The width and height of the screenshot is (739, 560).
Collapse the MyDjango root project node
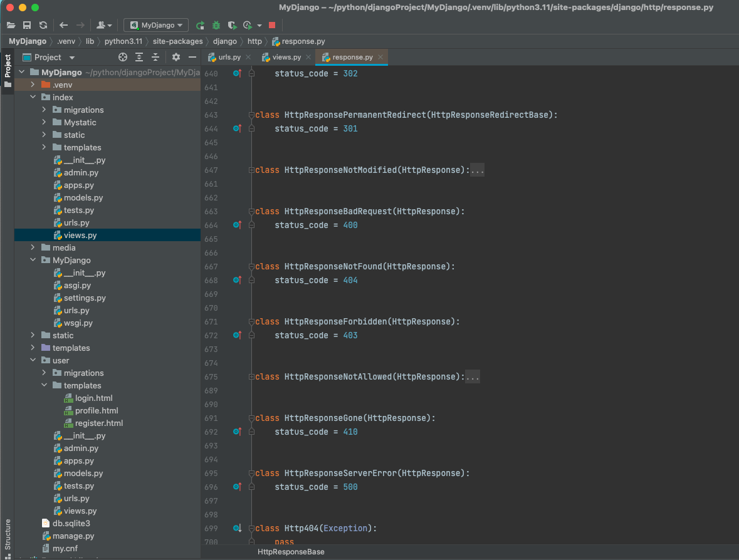22,72
